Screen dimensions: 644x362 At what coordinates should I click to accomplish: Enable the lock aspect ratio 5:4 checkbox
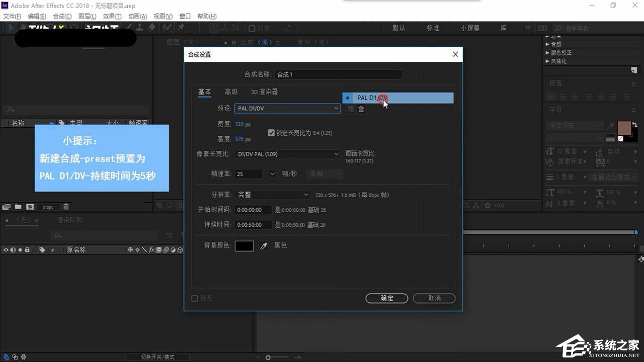click(271, 133)
